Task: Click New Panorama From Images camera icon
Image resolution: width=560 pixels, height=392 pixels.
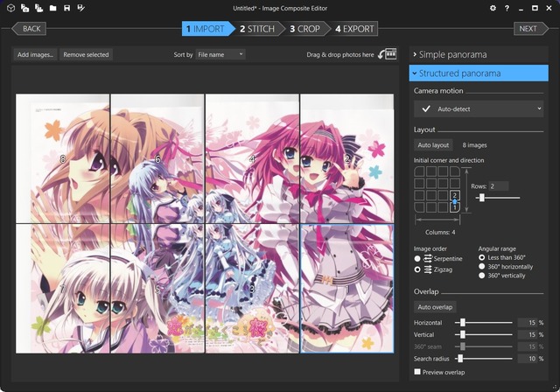Action: (24, 8)
